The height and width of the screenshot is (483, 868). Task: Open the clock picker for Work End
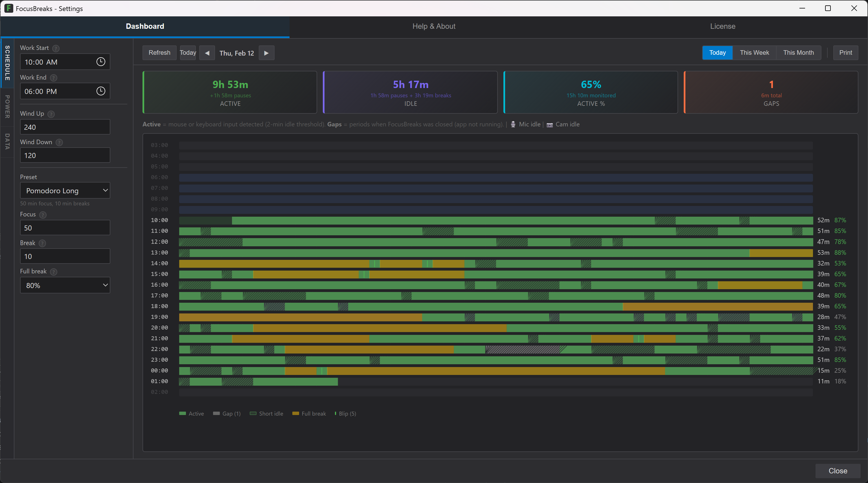coord(100,91)
